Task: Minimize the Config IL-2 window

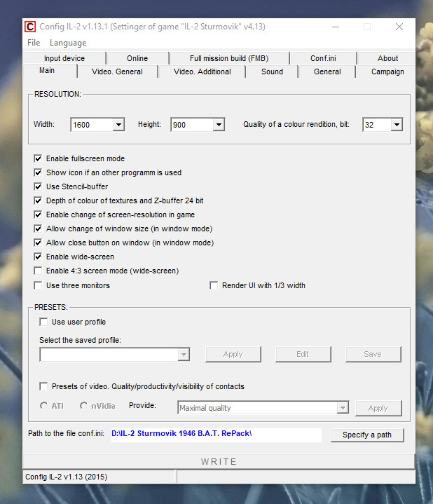Action: point(336,27)
